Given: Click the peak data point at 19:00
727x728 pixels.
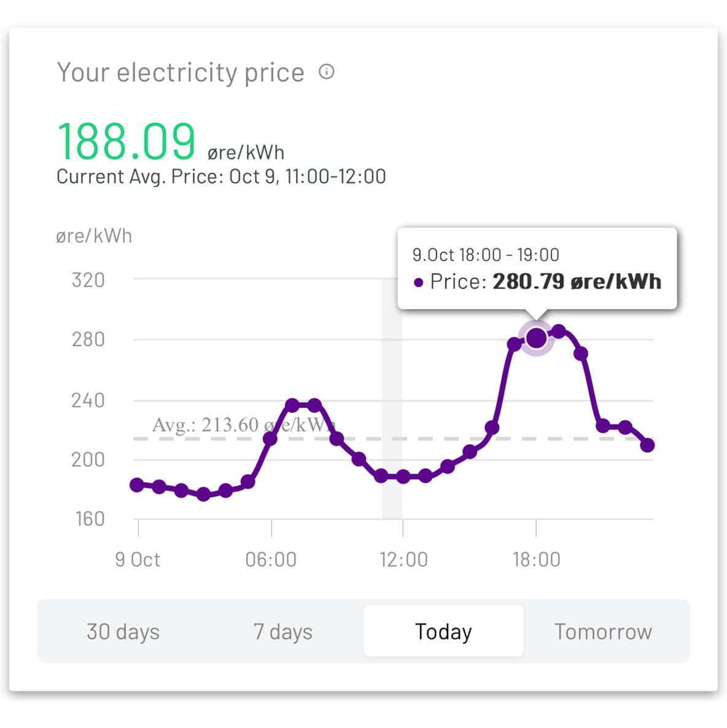Looking at the screenshot, I should click(x=558, y=332).
